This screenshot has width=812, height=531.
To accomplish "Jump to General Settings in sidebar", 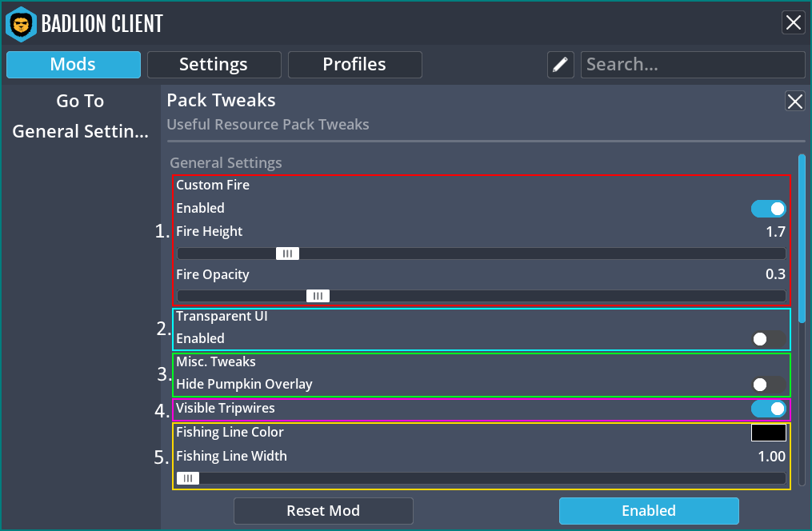I will point(80,132).
